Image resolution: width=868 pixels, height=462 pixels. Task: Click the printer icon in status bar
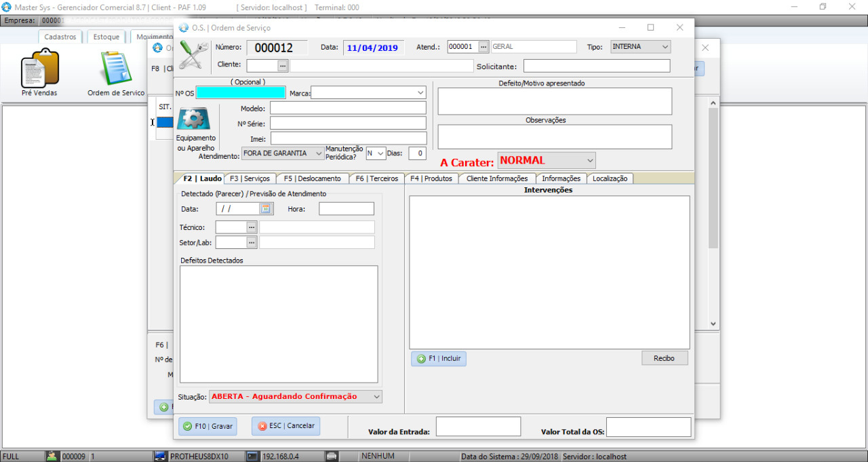click(332, 457)
